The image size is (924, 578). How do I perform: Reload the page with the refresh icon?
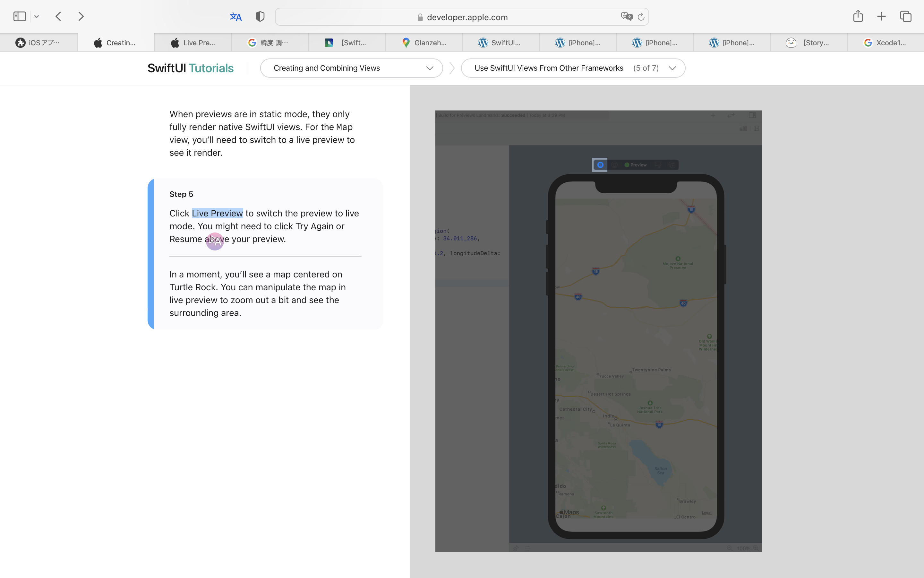[641, 17]
